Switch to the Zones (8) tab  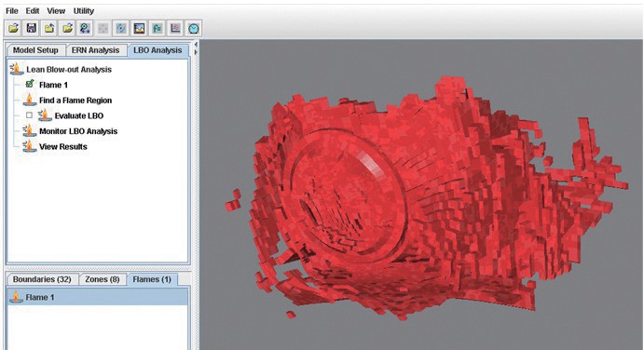103,279
